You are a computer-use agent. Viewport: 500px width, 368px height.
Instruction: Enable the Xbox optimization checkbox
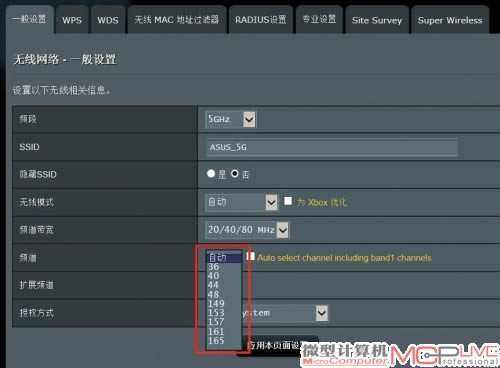pos(288,201)
